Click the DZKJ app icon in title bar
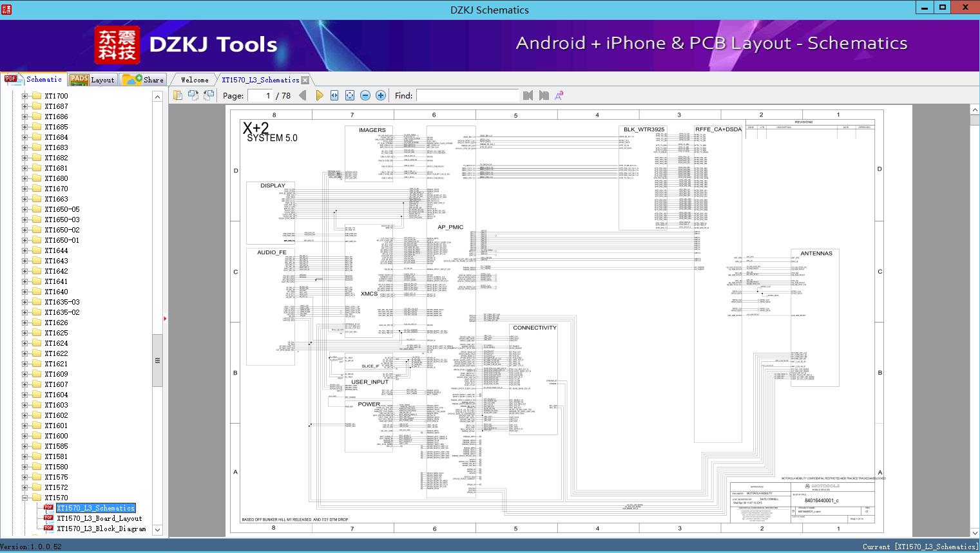The width and height of the screenshot is (980, 553). point(7,9)
